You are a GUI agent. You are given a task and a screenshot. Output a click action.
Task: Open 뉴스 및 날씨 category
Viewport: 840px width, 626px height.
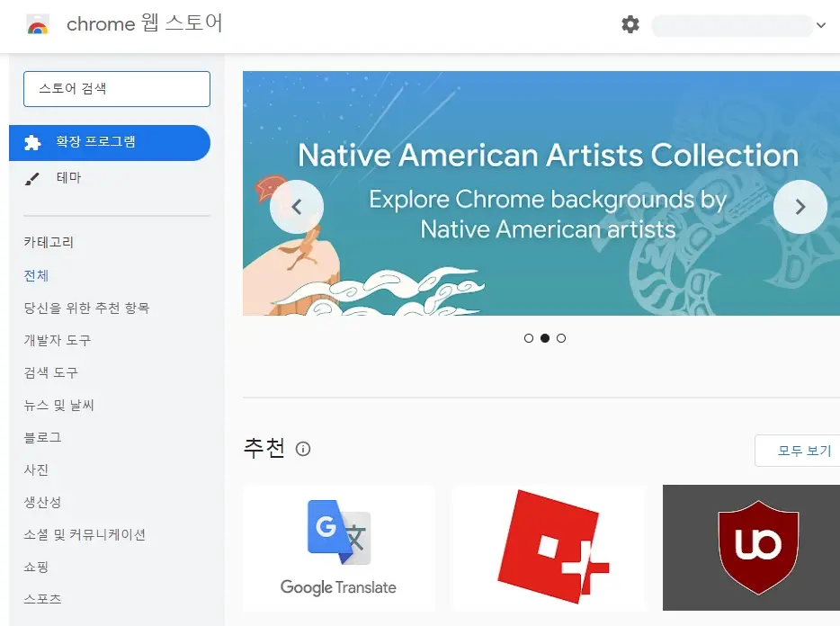59,405
